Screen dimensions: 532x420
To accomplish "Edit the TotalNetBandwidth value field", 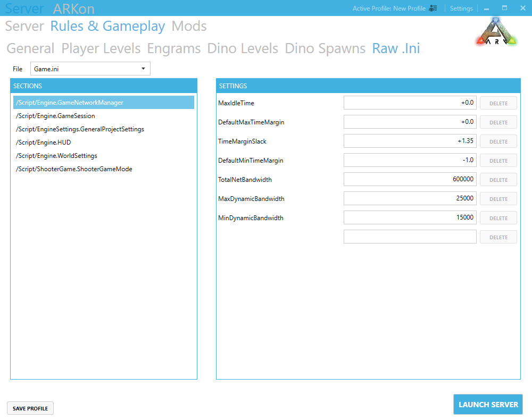I will click(410, 180).
